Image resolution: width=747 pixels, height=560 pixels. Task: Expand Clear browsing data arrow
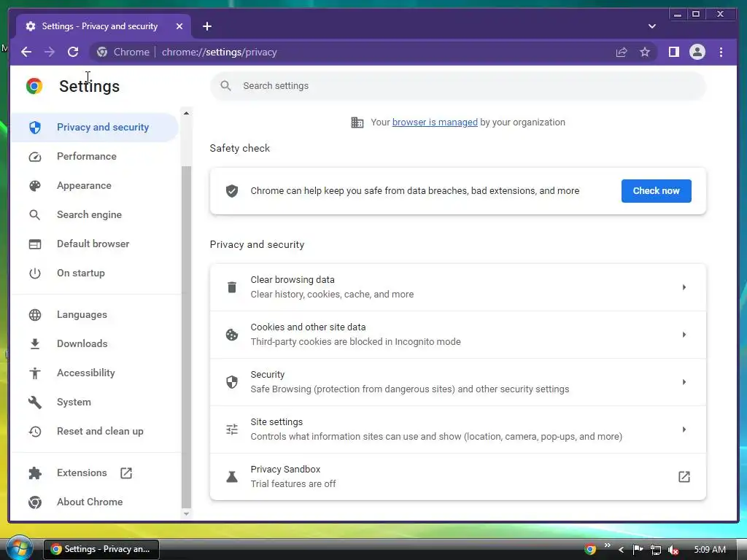(x=684, y=287)
